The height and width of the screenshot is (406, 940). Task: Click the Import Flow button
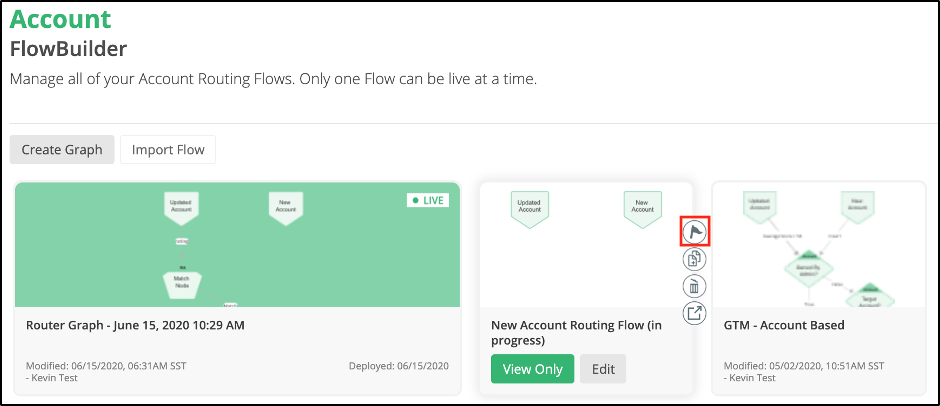pyautogui.click(x=168, y=149)
